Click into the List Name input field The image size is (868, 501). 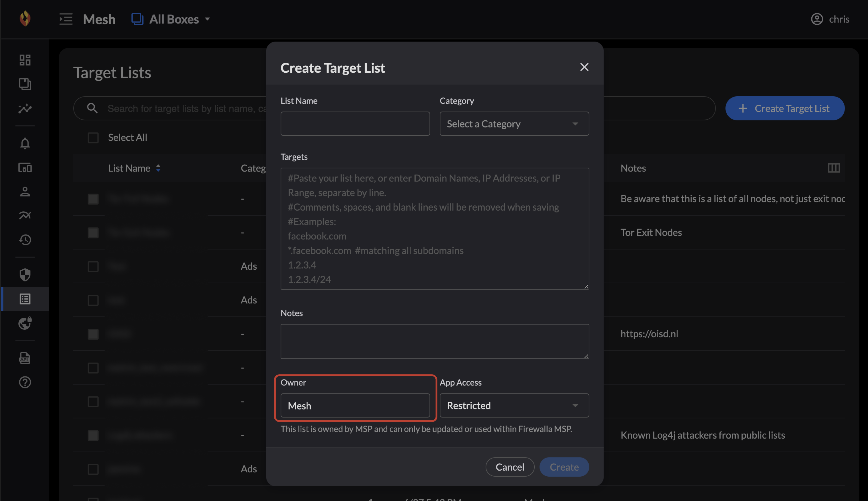point(355,124)
